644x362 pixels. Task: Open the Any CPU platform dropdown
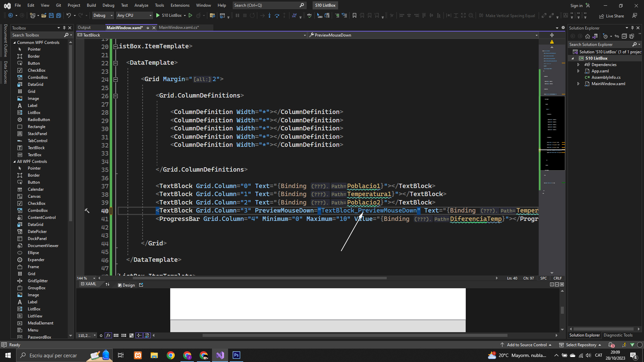(x=134, y=15)
